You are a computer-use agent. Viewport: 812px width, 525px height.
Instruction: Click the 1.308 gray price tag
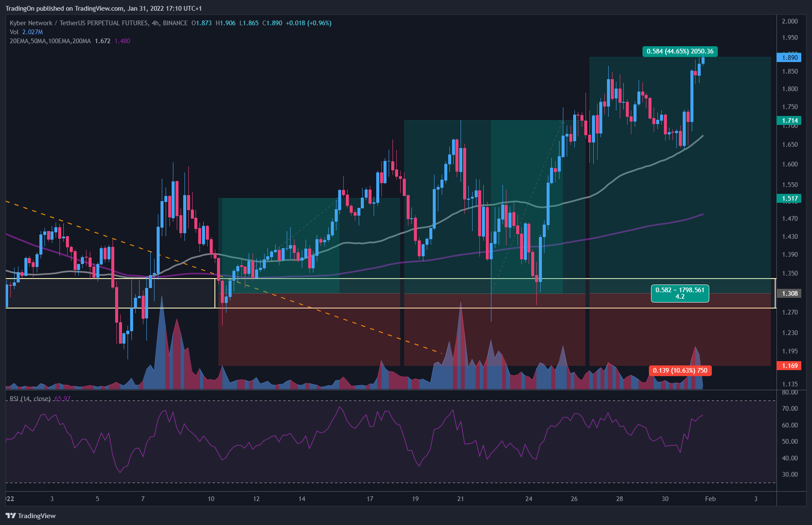click(x=789, y=294)
